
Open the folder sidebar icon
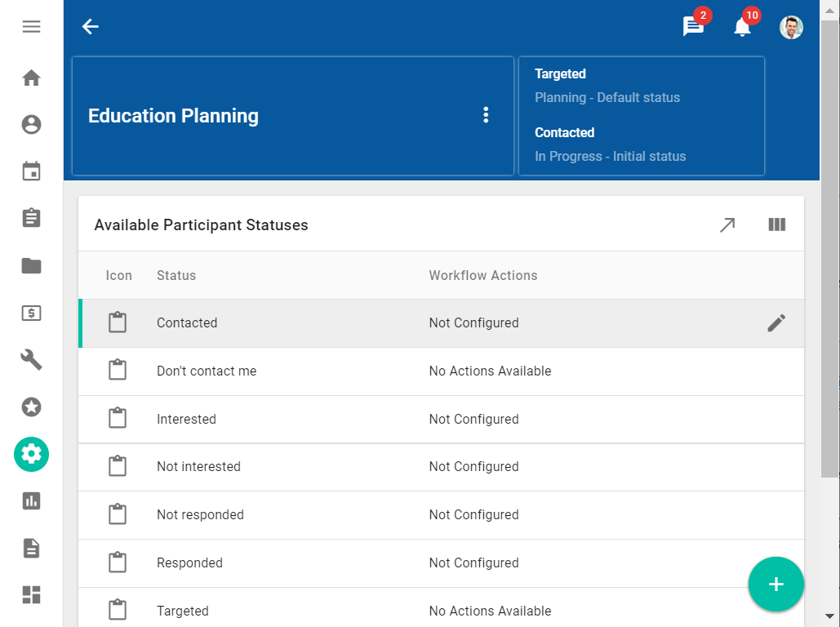(x=31, y=265)
